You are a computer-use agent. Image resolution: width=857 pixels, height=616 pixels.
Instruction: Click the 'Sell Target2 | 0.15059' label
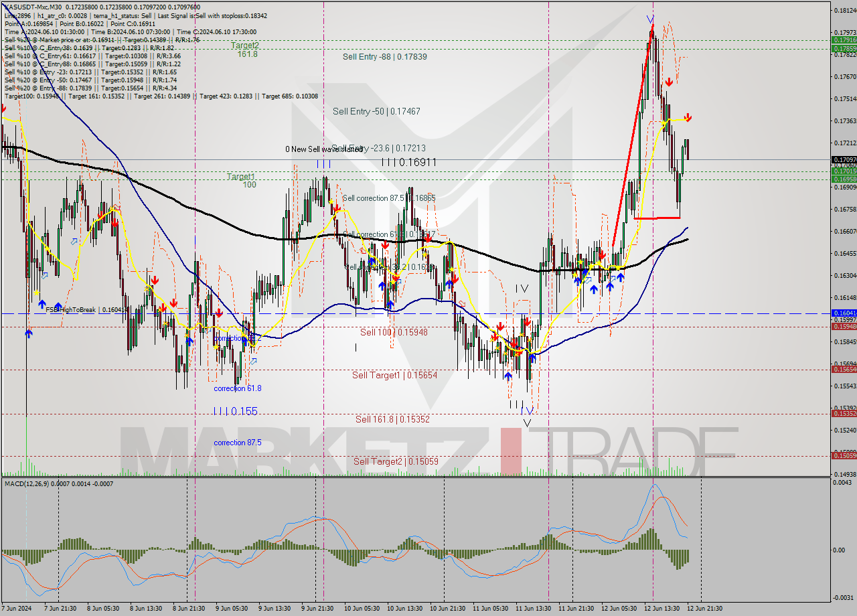pos(396,461)
